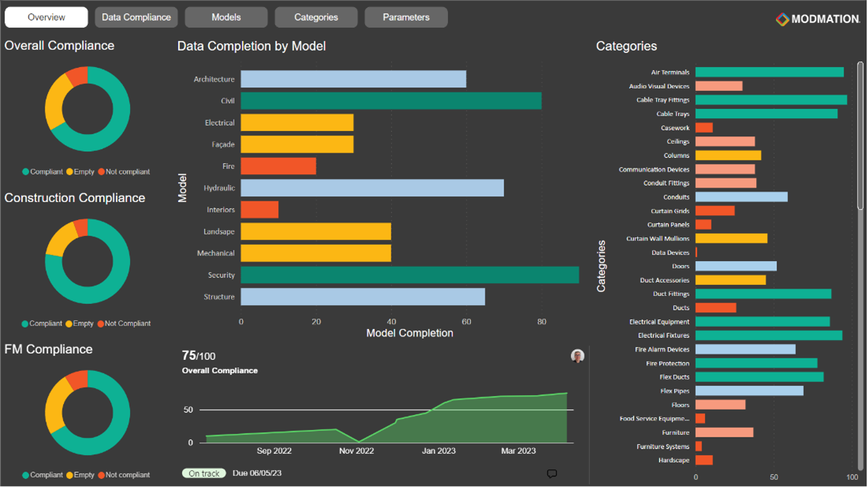
Task: Select the Furniture category bar
Action: click(725, 433)
